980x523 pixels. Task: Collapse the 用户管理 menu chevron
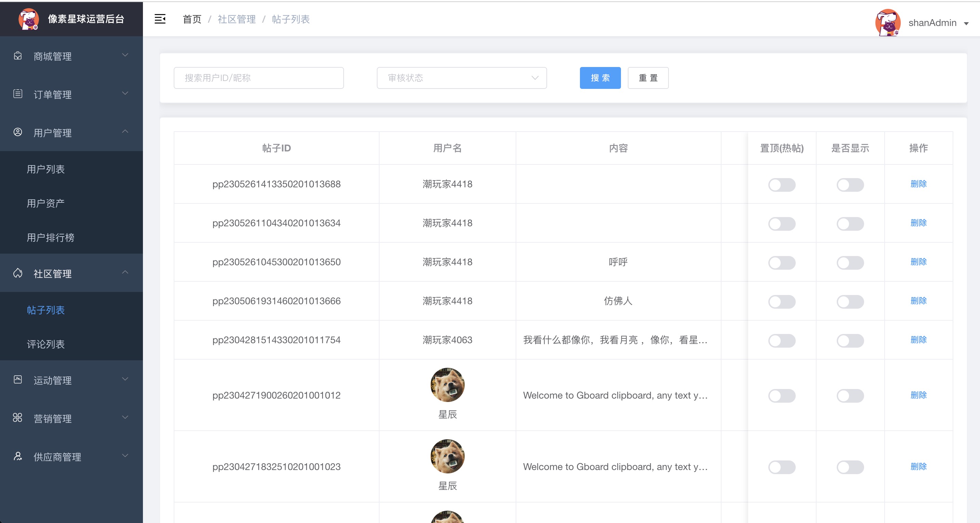[125, 132]
